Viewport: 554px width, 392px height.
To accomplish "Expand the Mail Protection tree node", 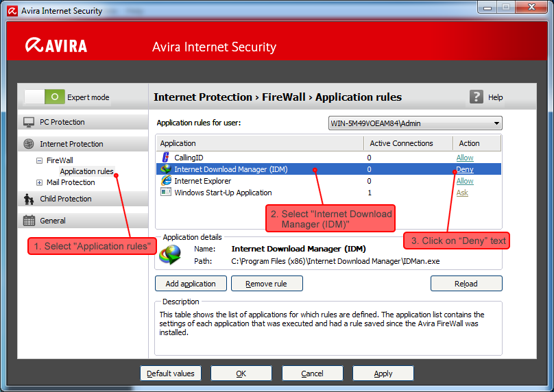I will click(40, 182).
